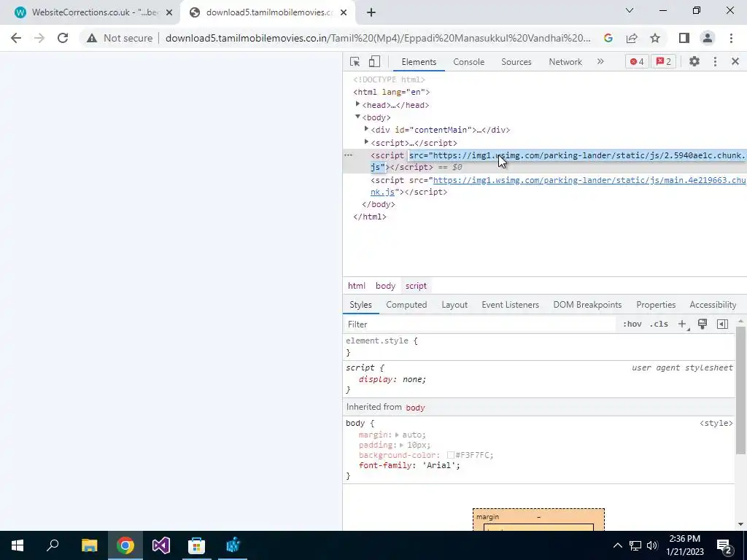The image size is (747, 560).
Task: Show more DevTools tabs chevron
Action: (600, 61)
